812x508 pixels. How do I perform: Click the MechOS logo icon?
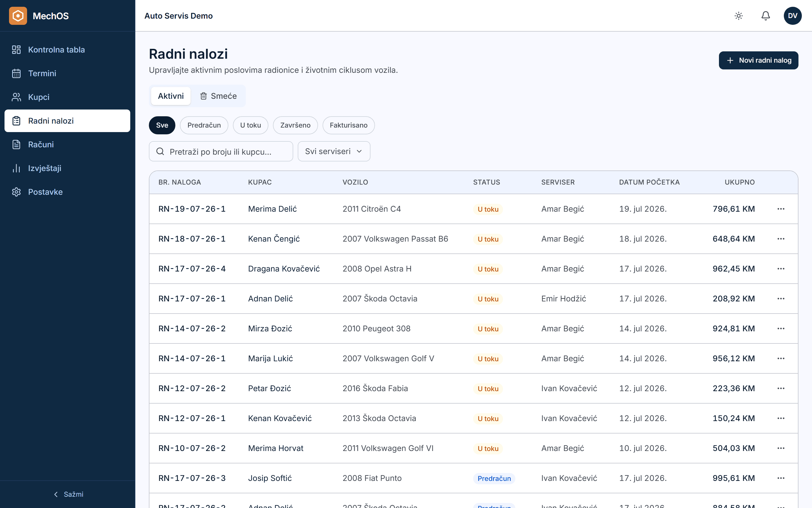(18, 16)
